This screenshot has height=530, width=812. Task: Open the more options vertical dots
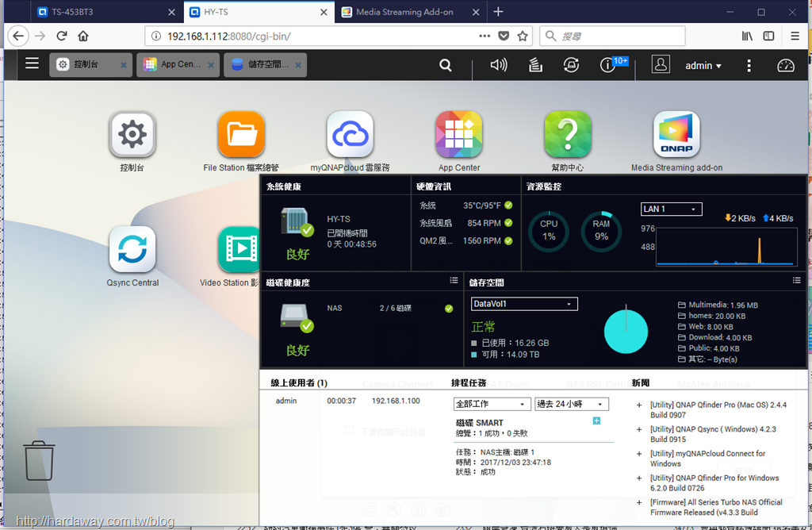749,65
